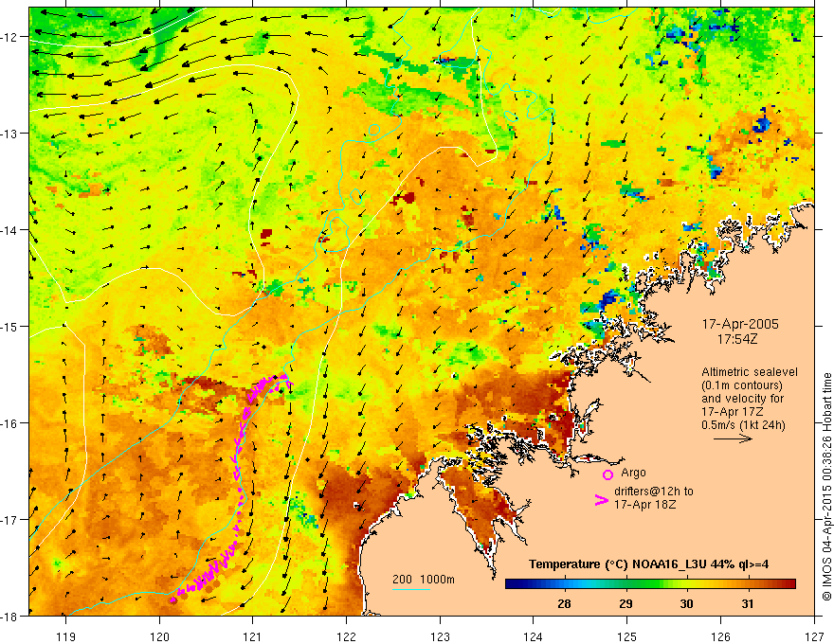Click the longitude axis label 124
Image resolution: width=834 pixels, height=644 pixels.
(x=534, y=636)
